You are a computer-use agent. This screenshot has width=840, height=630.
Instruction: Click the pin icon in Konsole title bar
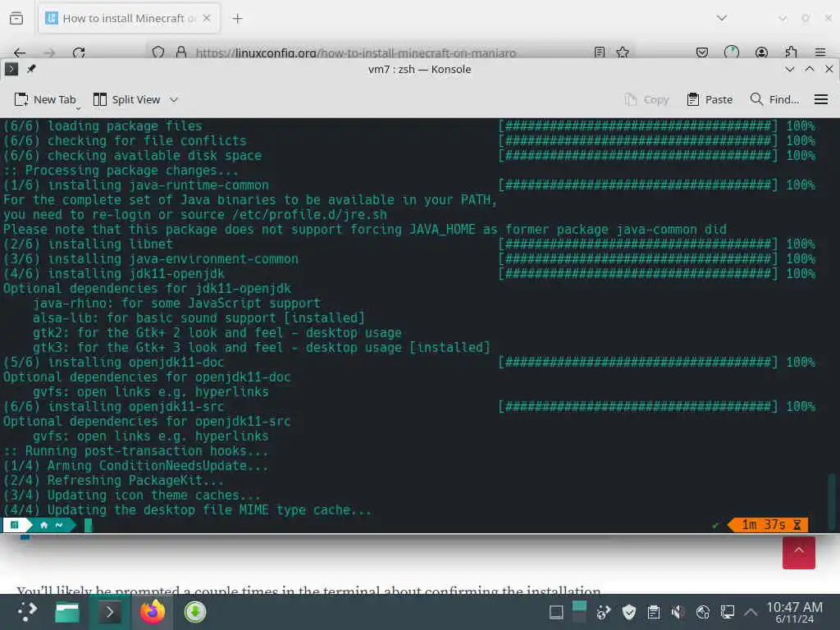point(31,69)
